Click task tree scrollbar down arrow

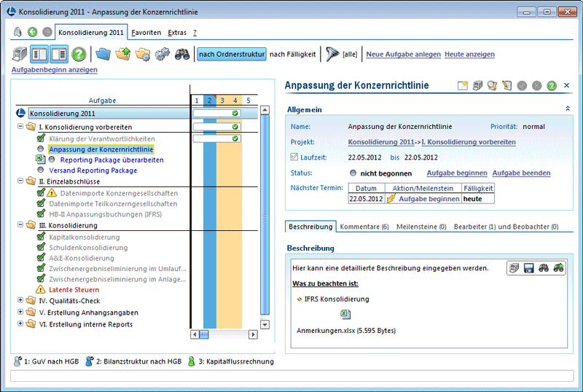pyautogui.click(x=265, y=324)
